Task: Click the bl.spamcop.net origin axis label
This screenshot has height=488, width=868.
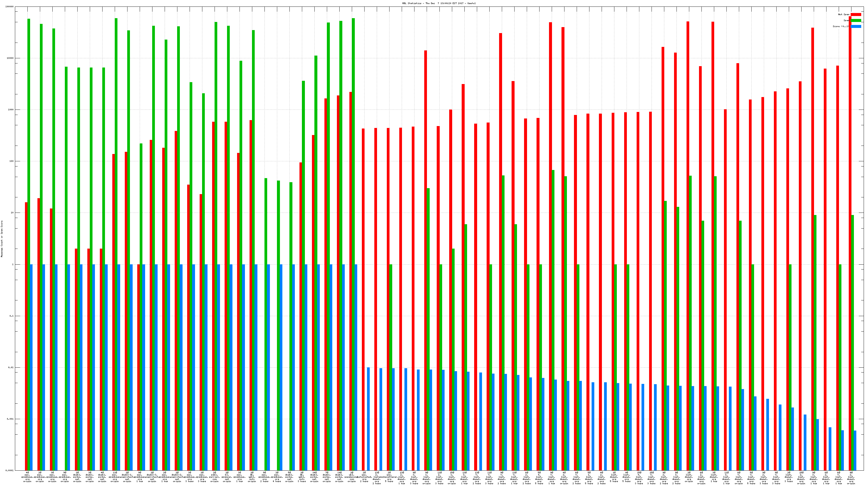Action: [227, 477]
